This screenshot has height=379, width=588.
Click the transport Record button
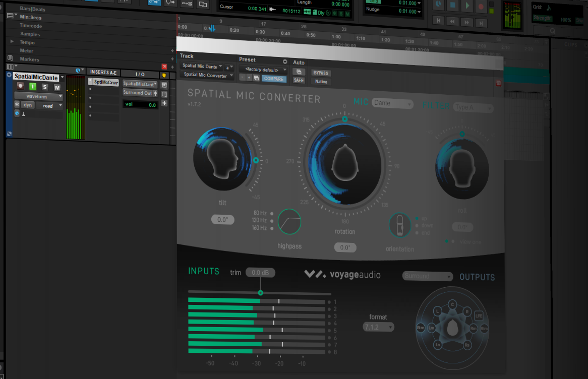click(481, 6)
